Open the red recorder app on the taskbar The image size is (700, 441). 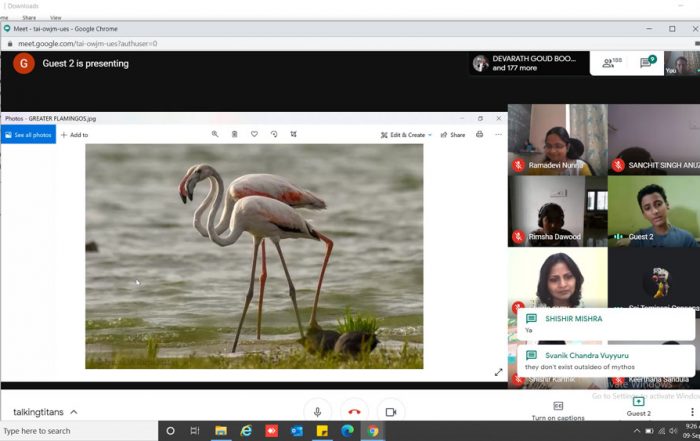coord(271,431)
